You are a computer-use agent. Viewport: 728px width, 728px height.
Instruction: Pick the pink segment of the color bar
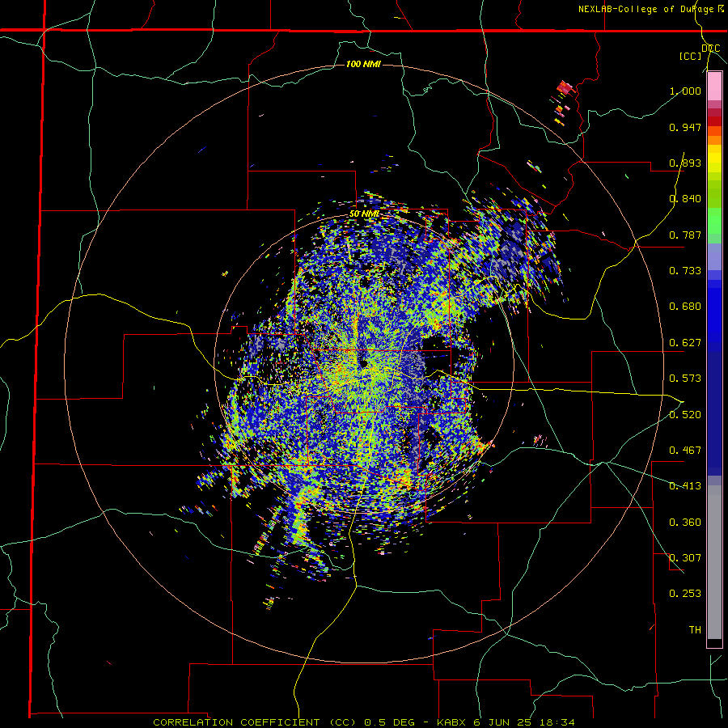[x=714, y=86]
